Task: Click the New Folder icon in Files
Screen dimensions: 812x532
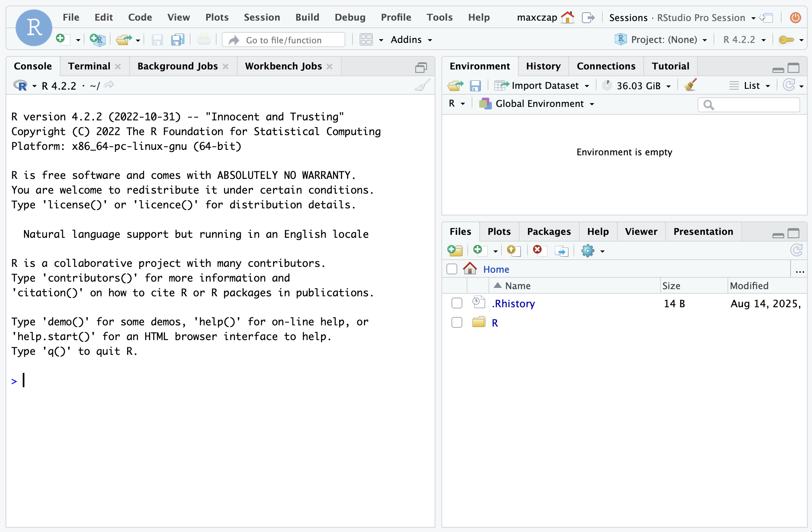Action: coord(455,251)
